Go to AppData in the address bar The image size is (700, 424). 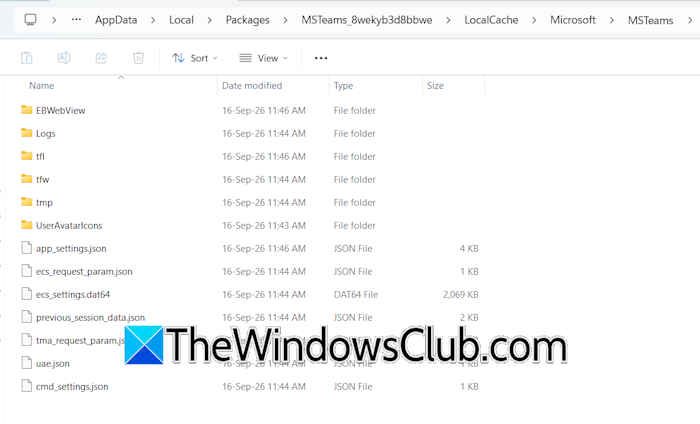coord(116,20)
